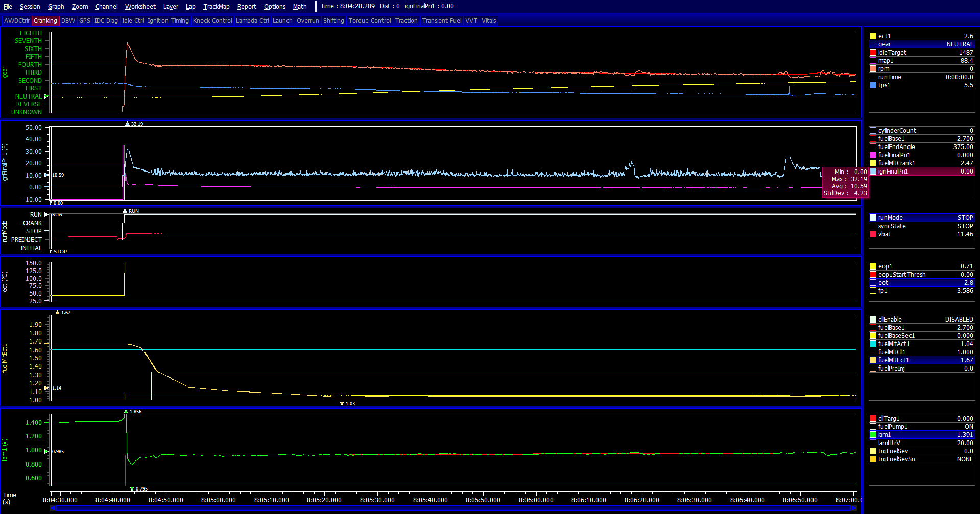Click the fuelFinalPri1 magenta swatch
This screenshot has height=514, width=980.
pos(873,155)
